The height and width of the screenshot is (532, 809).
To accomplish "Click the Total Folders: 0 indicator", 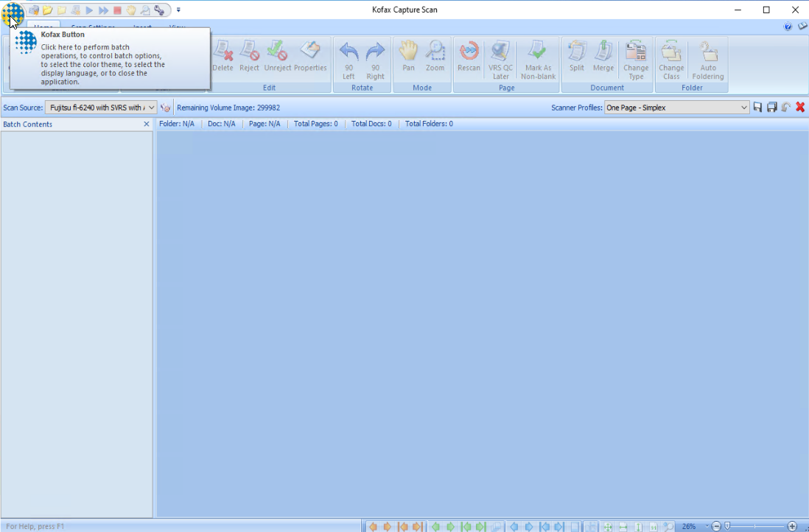I will pos(429,124).
